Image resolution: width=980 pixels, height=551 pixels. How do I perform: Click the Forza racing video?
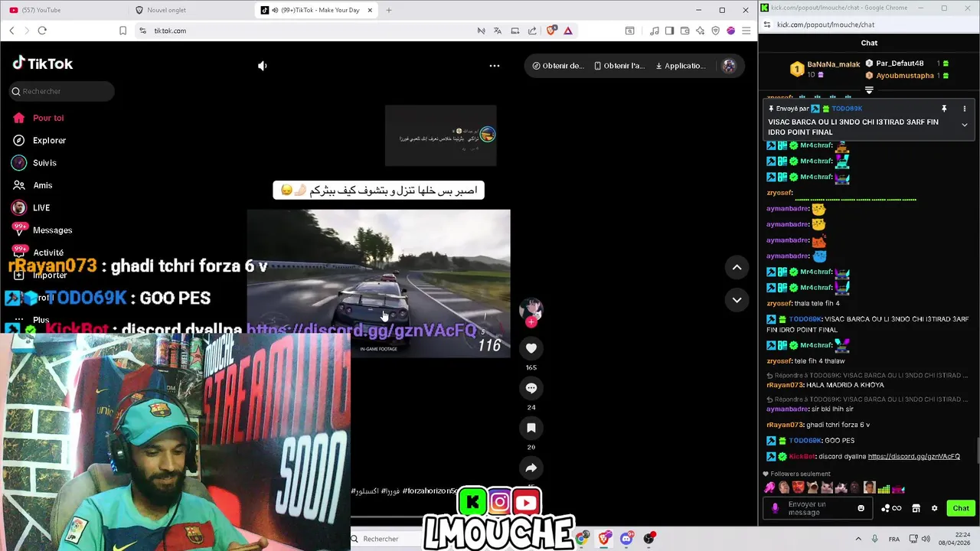pos(378,283)
